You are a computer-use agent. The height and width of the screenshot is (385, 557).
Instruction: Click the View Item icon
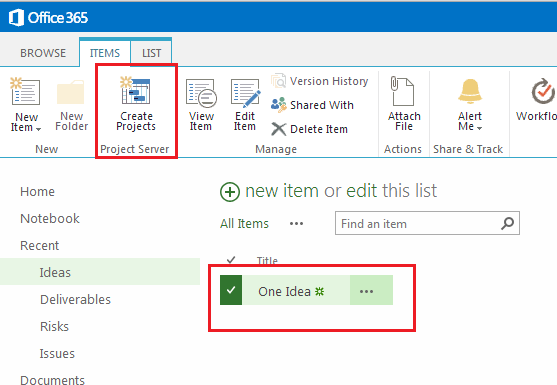(201, 93)
